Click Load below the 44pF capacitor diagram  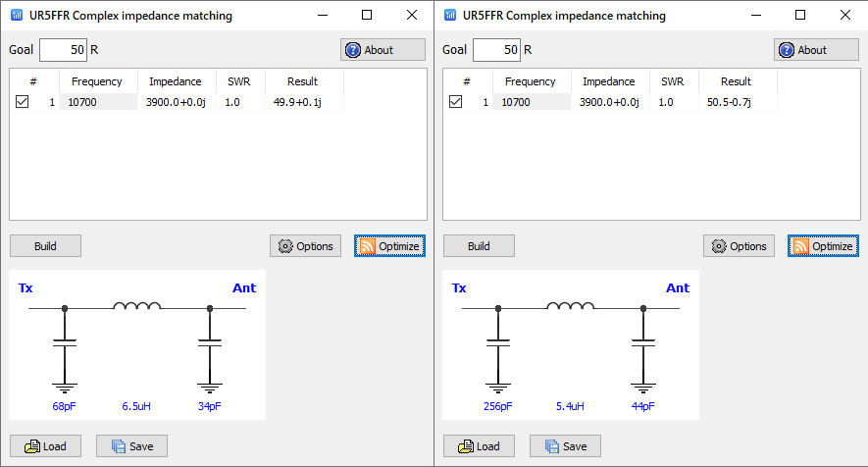point(479,446)
